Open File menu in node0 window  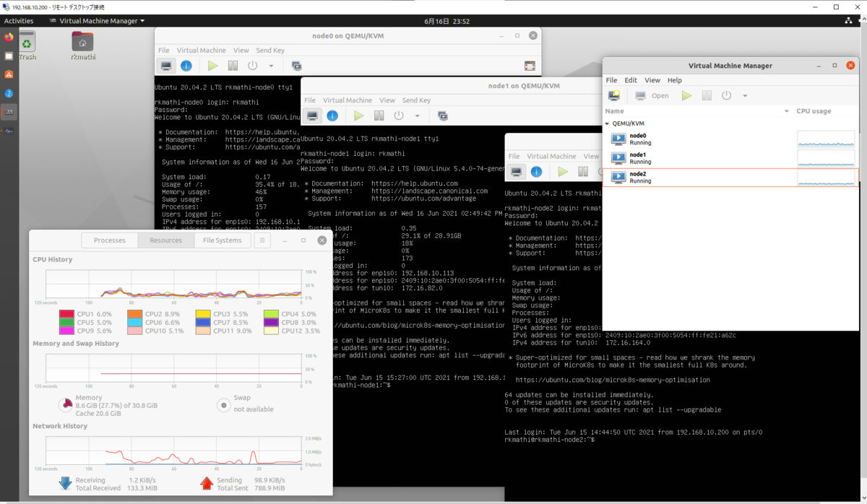pos(164,51)
